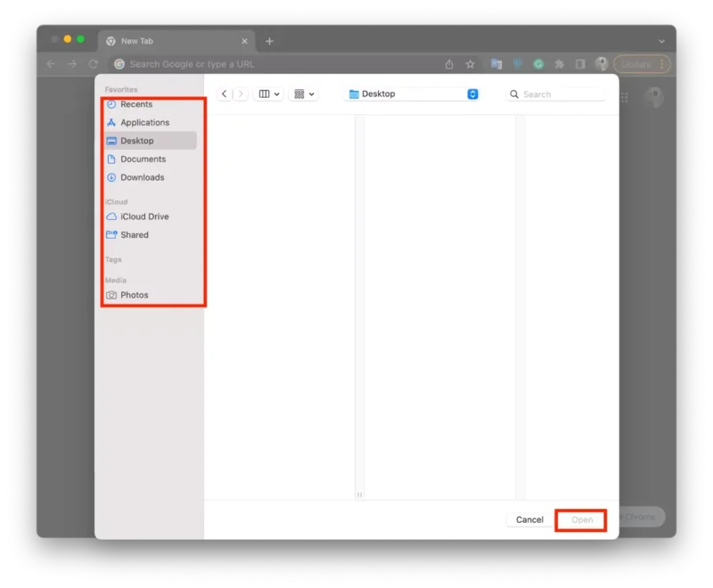Open the Desktop location popup menu
Image resolution: width=713 pixels, height=588 pixels.
tap(413, 94)
